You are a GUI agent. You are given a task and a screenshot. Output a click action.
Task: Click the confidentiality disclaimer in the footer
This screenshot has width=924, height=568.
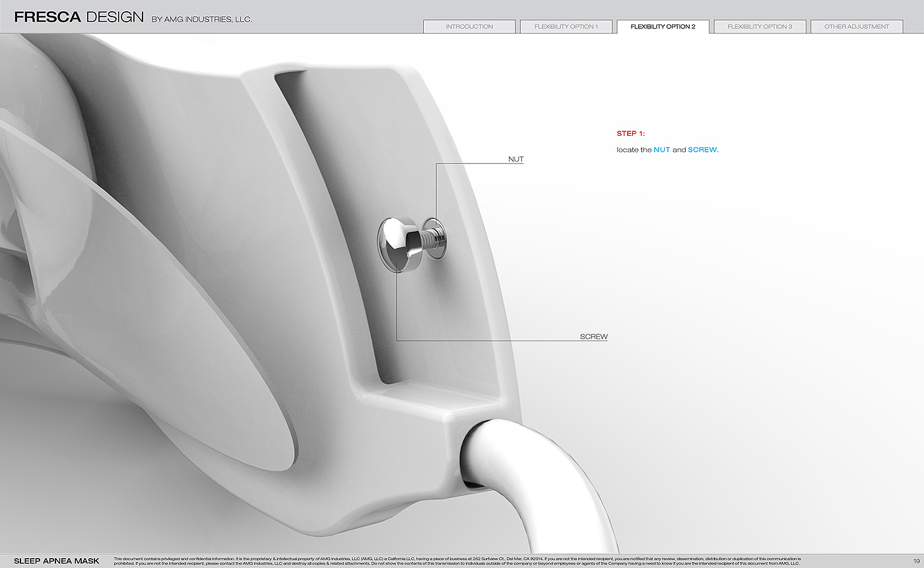click(x=457, y=561)
